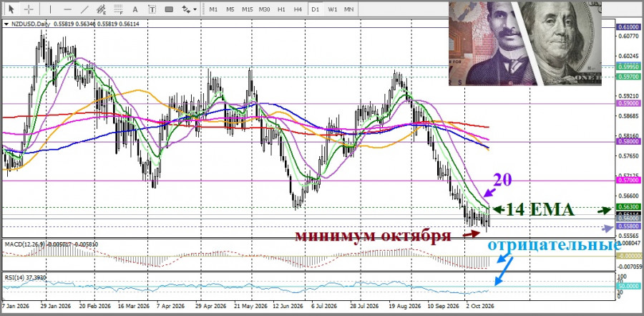Expand the triangle beside NZDUSD,Daily

pos(6,24)
